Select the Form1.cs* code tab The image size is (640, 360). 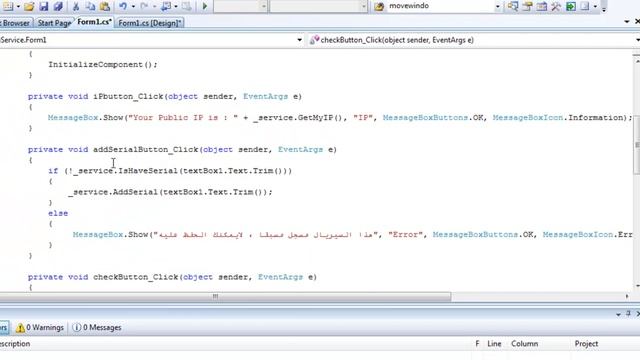coord(94,22)
